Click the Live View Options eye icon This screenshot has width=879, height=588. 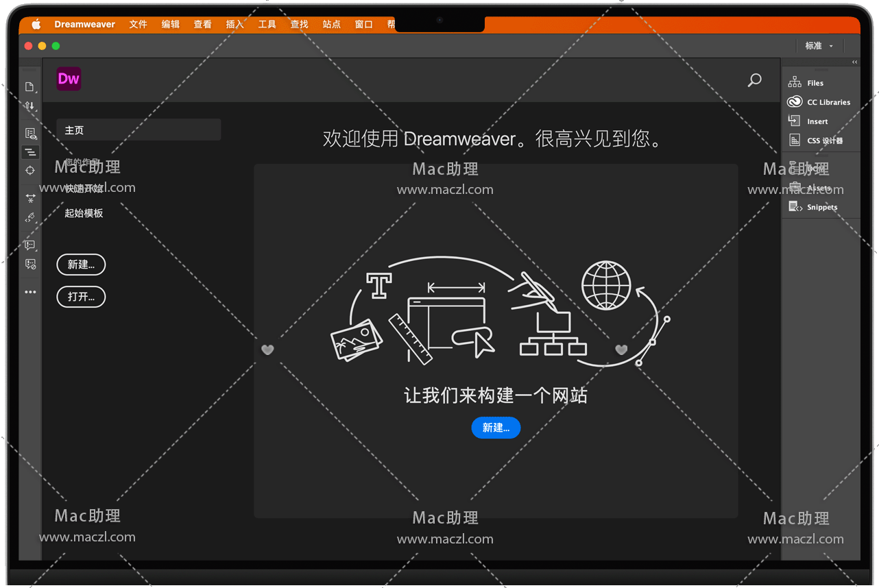coord(30,134)
